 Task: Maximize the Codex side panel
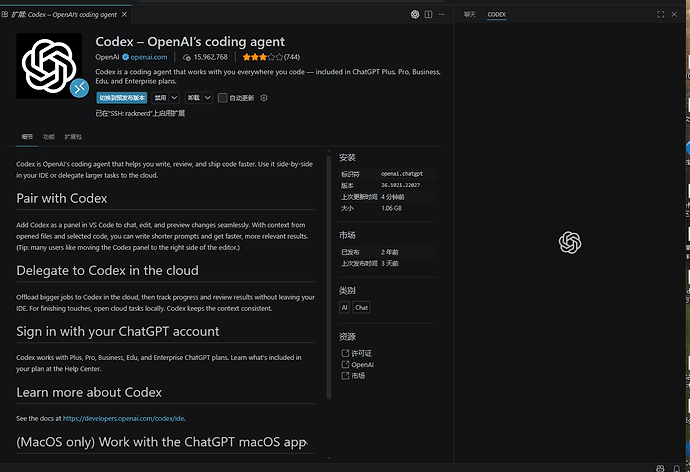click(661, 15)
